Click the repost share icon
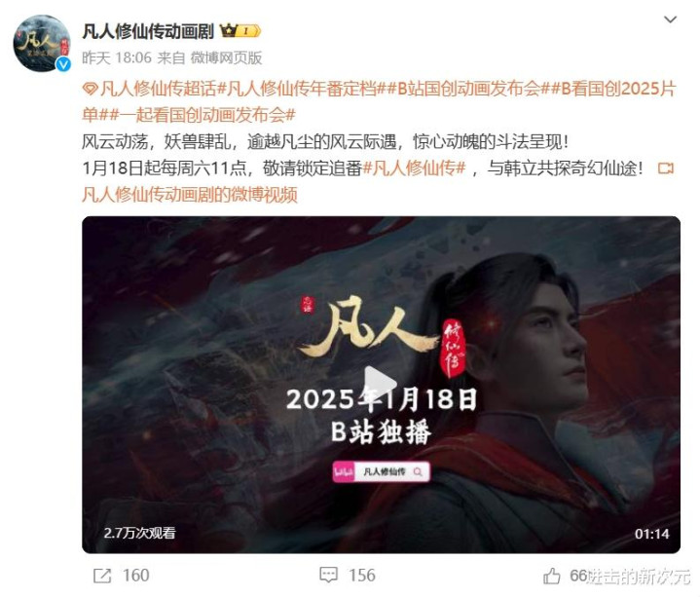This screenshot has width=700, height=597. (102, 576)
